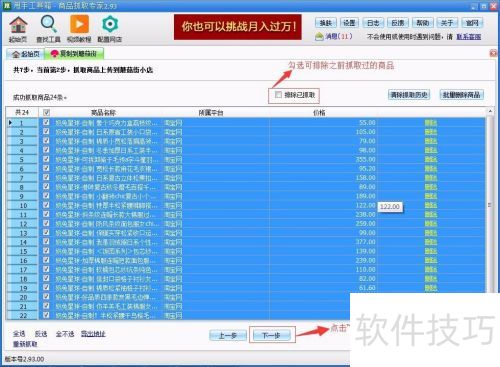The image size is (500, 367).
Task: Click the 55.00 price cell
Action: click(323, 123)
